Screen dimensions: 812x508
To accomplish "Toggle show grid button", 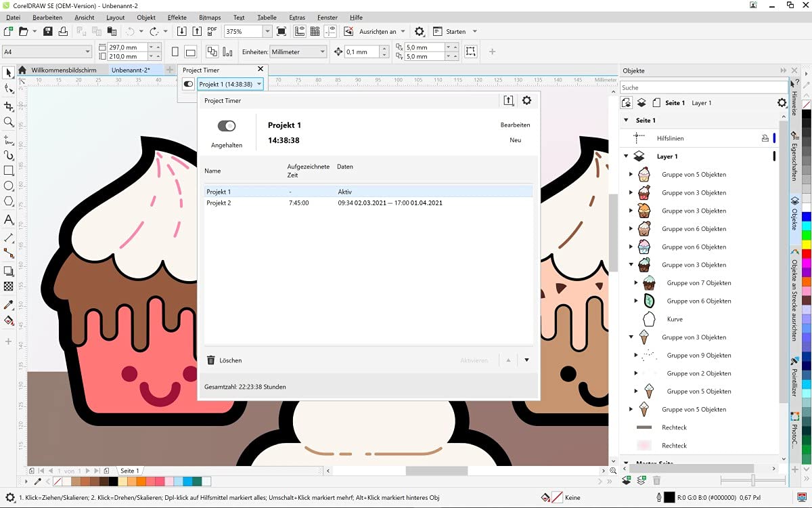I will [315, 31].
